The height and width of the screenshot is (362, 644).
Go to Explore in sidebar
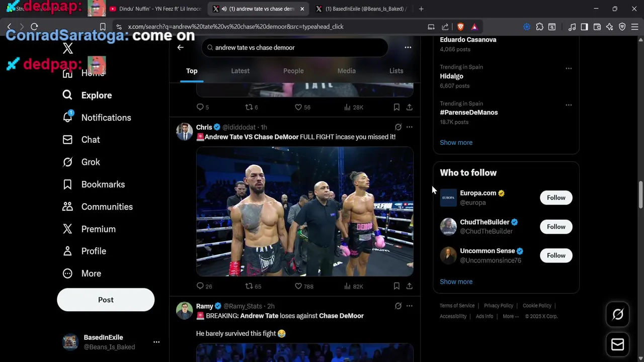click(87, 96)
